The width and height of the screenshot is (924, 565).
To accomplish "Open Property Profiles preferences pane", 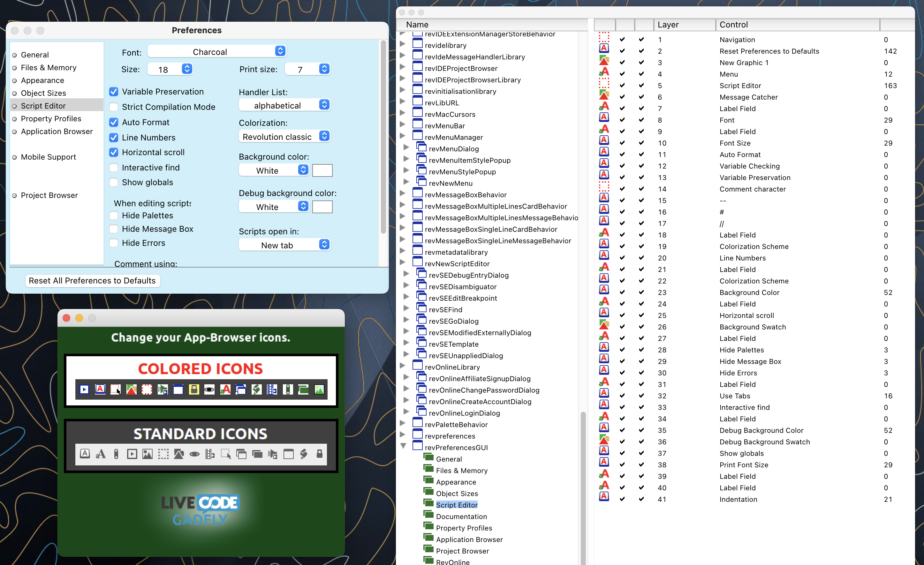I will [x=51, y=118].
